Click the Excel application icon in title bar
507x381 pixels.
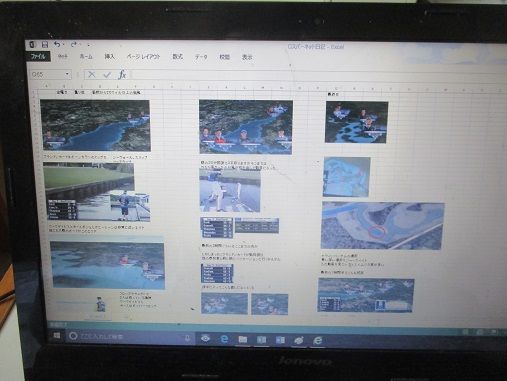(x=32, y=45)
